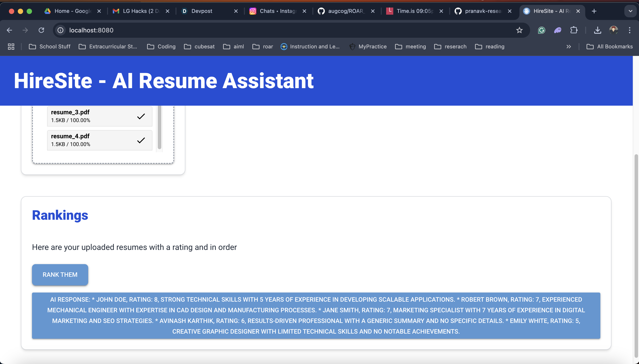639x364 pixels.
Task: Switch to the Devpost tab
Action: [202, 11]
